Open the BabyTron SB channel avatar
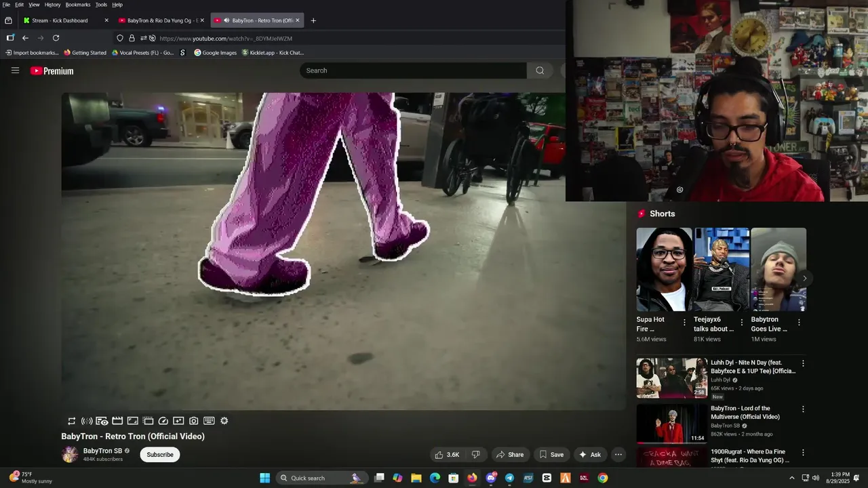Viewport: 868px width, 488px height. (x=70, y=455)
